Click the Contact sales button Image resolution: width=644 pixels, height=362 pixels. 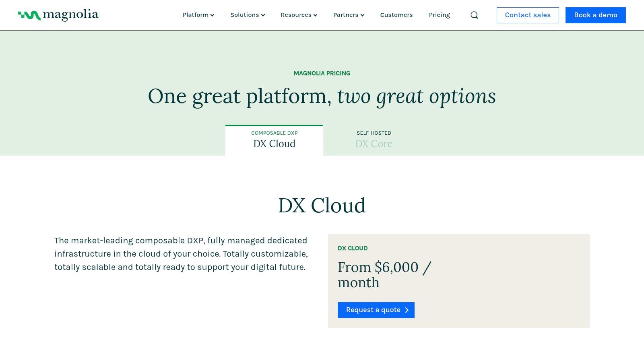528,15
